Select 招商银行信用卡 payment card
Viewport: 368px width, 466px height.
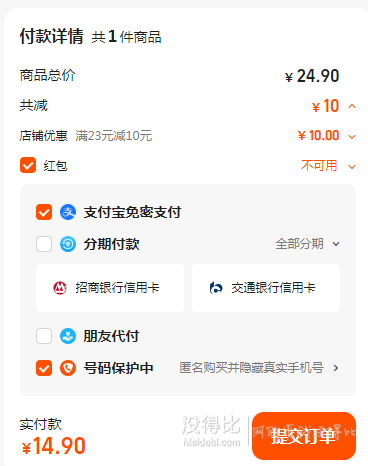tap(110, 288)
